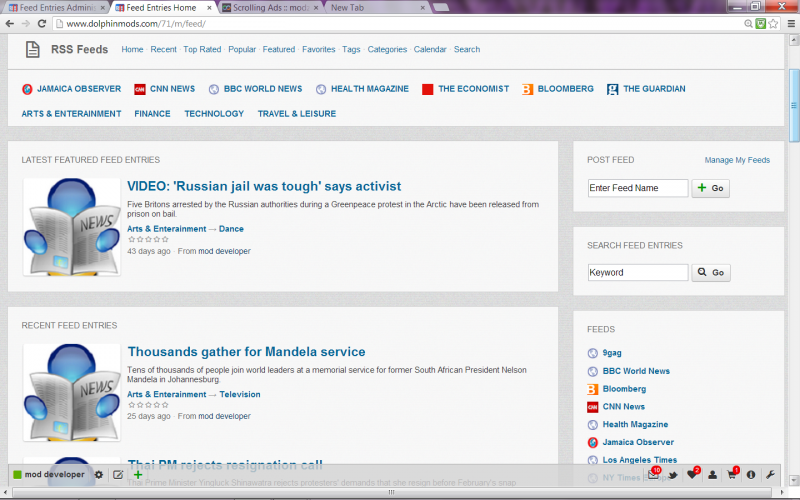This screenshot has height=500, width=800.
Task: Open the Categories menu item
Action: [387, 49]
